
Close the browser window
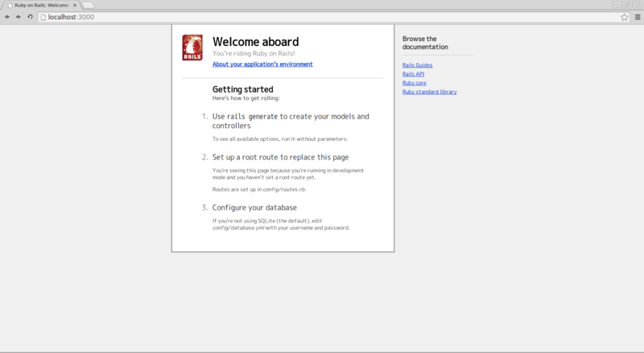click(x=638, y=5)
